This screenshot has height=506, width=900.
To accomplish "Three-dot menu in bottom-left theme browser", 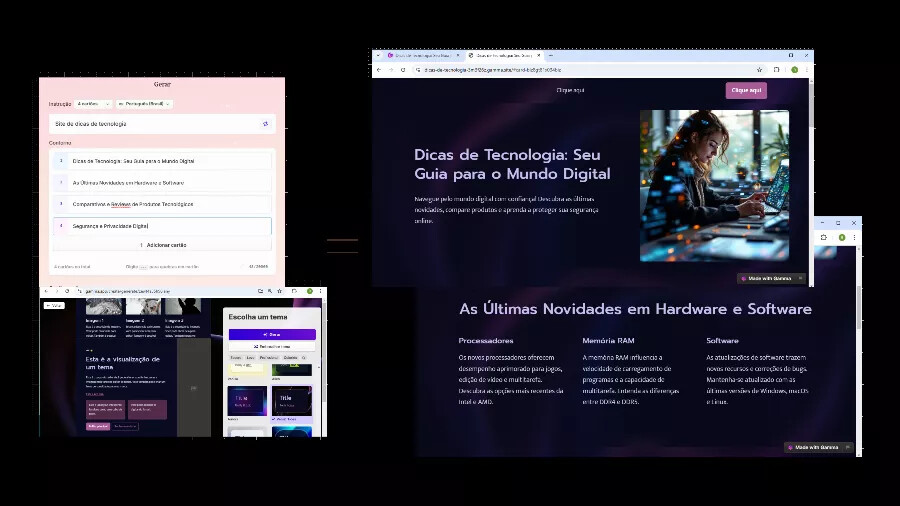I will click(320, 291).
